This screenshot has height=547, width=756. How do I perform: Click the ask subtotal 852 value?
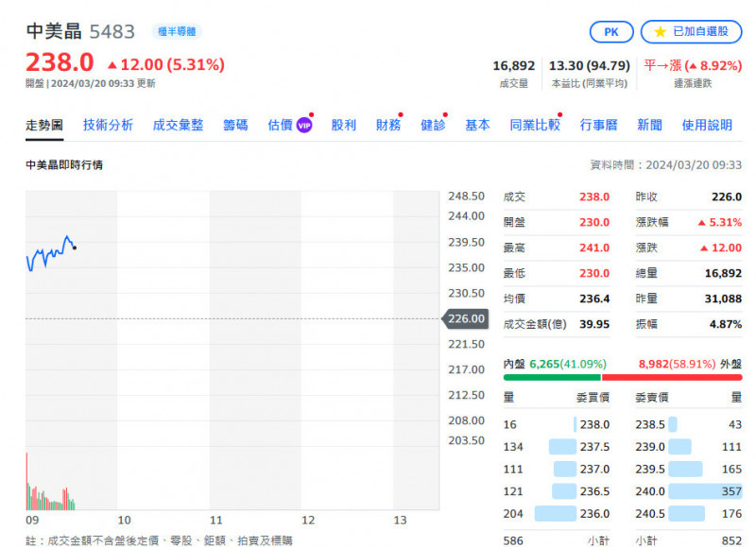point(731,540)
